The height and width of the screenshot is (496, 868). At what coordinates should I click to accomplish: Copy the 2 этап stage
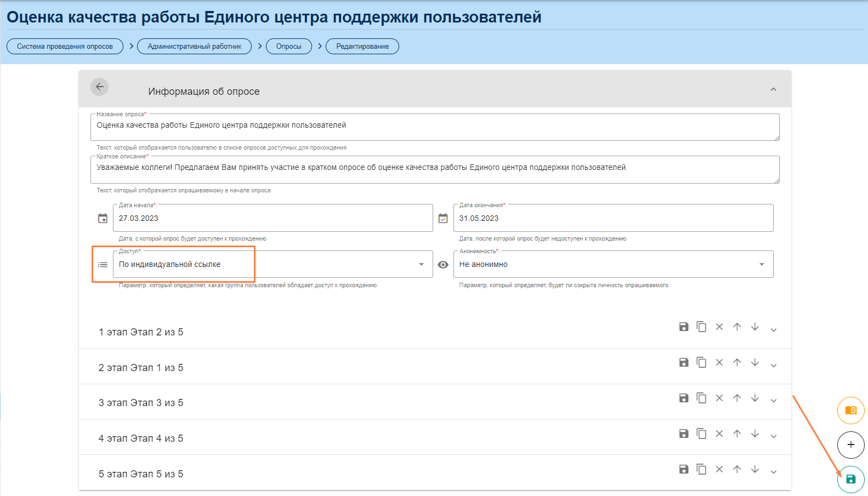tap(701, 362)
